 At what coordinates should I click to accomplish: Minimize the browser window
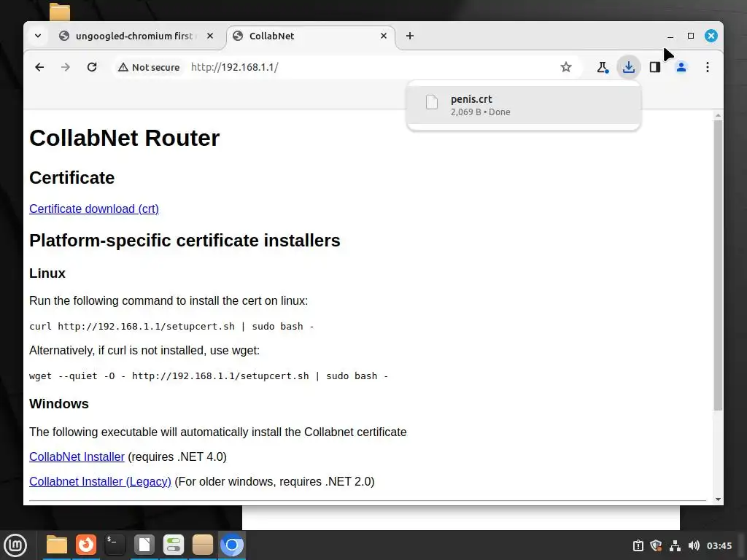pyautogui.click(x=670, y=36)
